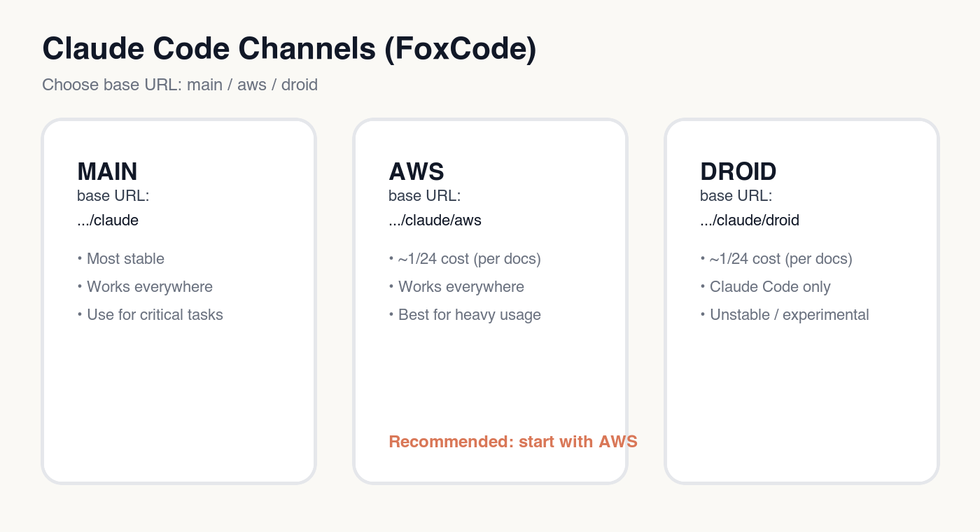Screen dimensions: 980x532
Task: Click 'Best for heavy usage' bullet
Action: (x=469, y=315)
